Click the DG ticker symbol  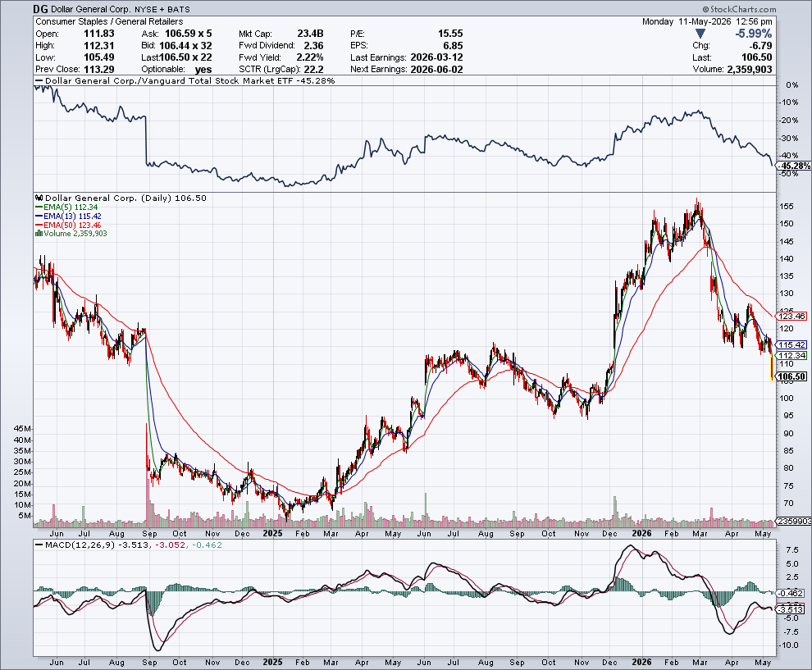pyautogui.click(x=41, y=9)
